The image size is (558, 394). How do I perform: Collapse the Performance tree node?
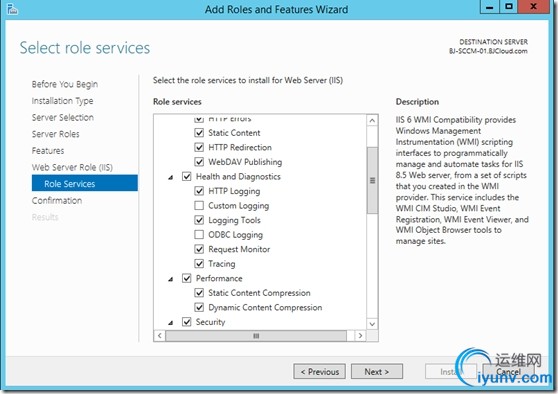(171, 279)
